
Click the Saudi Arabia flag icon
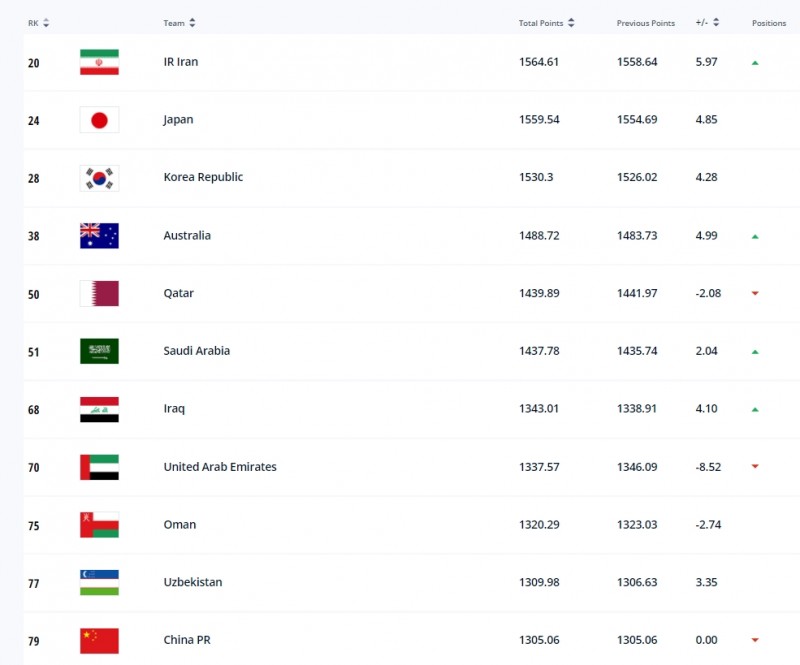(99, 351)
